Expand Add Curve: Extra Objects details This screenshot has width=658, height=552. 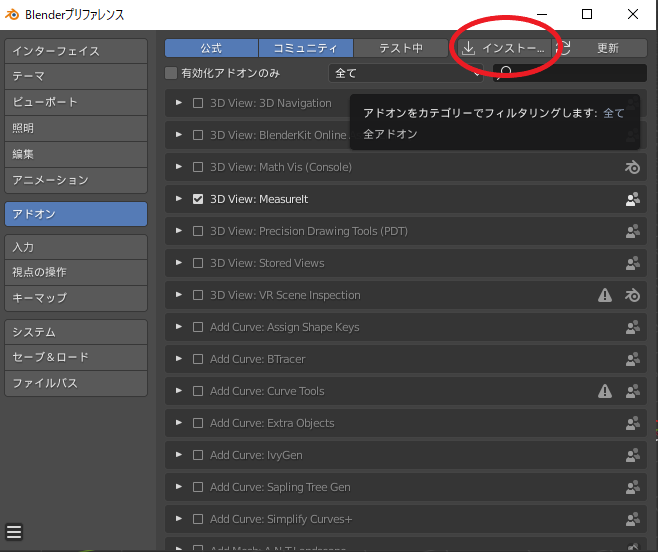point(179,423)
